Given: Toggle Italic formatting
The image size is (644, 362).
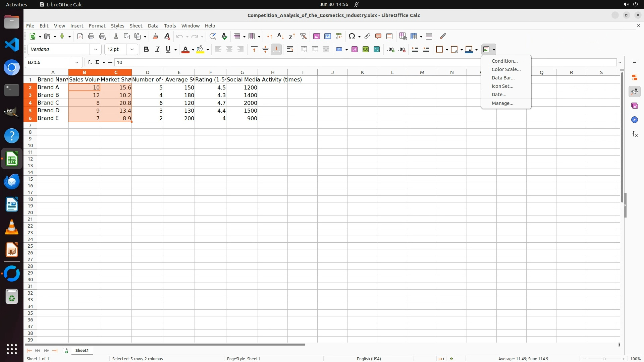Looking at the screenshot, I should (x=157, y=50).
